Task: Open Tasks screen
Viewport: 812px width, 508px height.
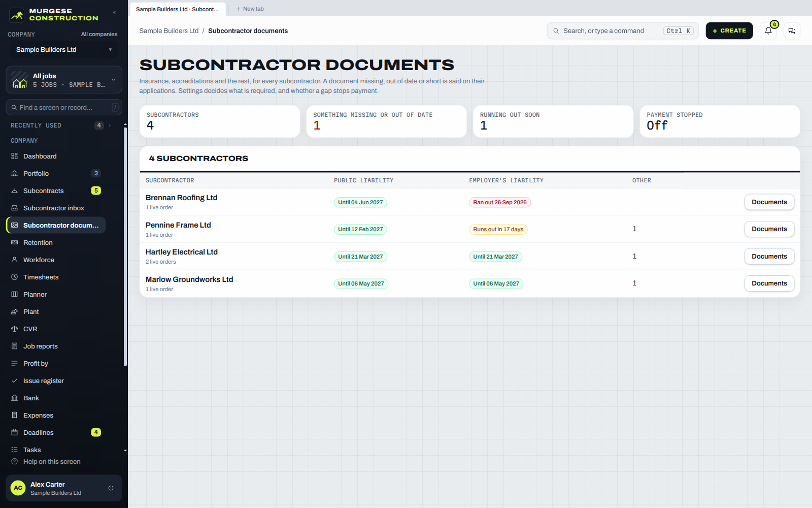Action: [x=56, y=450]
